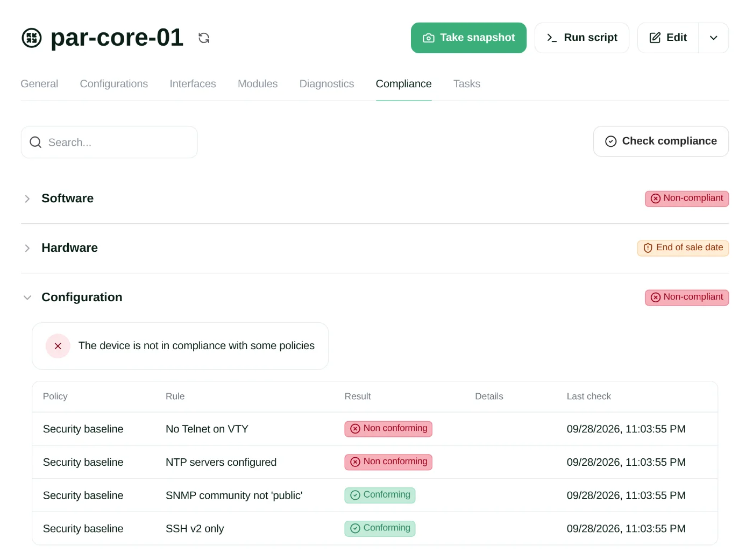This screenshot has height=560, width=753.
Task: Click the last check timestamp in SNMP row
Action: tap(626, 495)
